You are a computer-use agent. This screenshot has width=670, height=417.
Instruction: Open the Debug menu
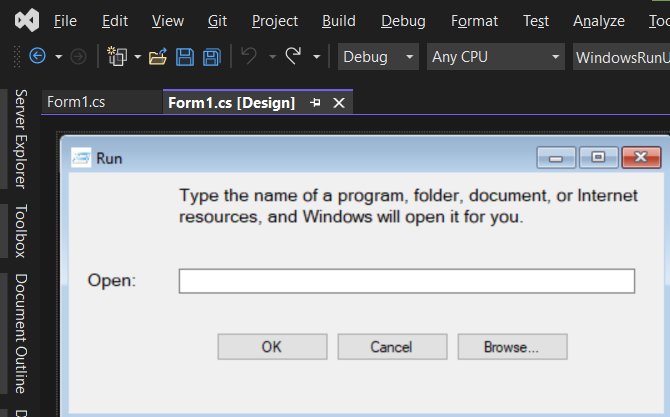click(403, 21)
